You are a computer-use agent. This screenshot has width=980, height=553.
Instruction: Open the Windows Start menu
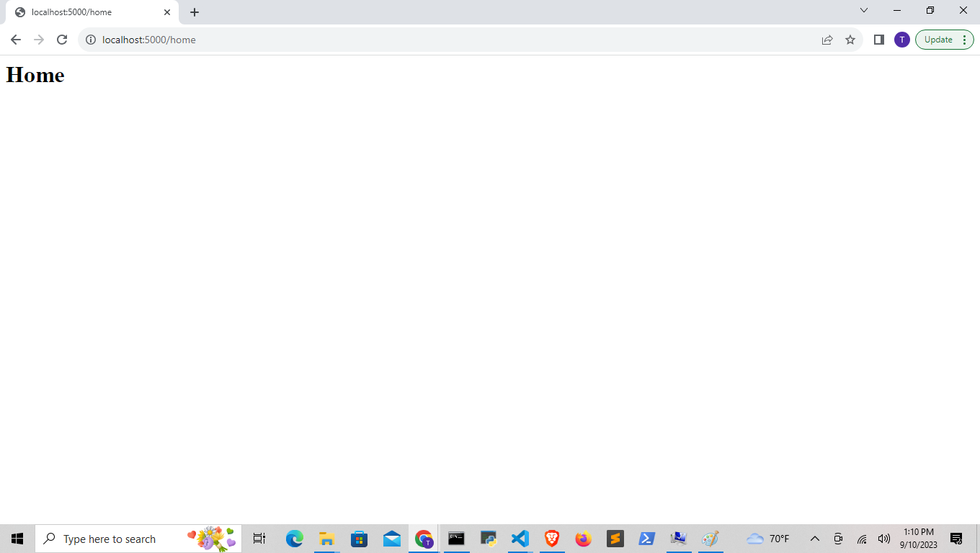(x=17, y=539)
